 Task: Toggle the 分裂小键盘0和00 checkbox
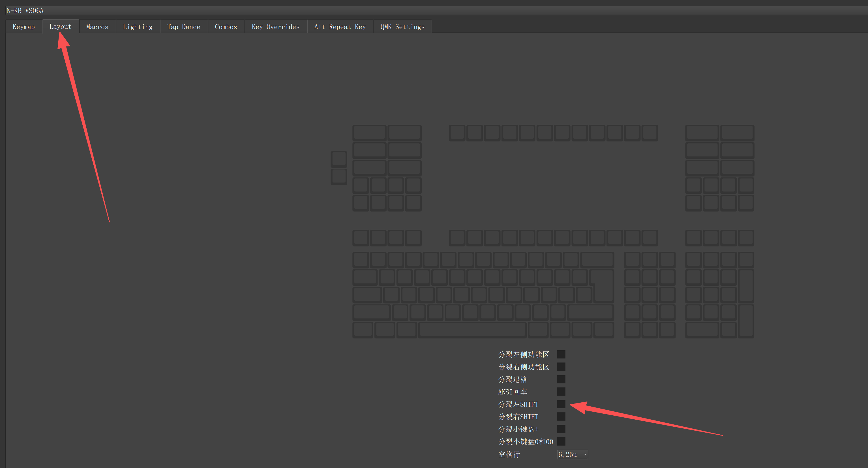pos(561,441)
